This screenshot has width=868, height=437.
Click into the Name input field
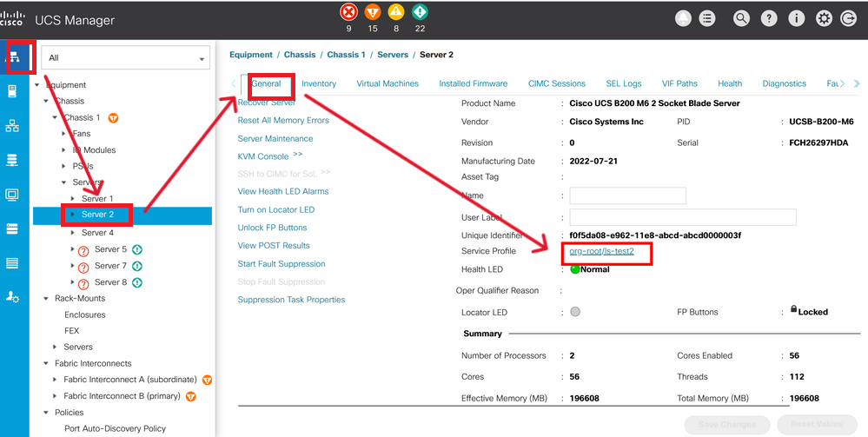(627, 195)
